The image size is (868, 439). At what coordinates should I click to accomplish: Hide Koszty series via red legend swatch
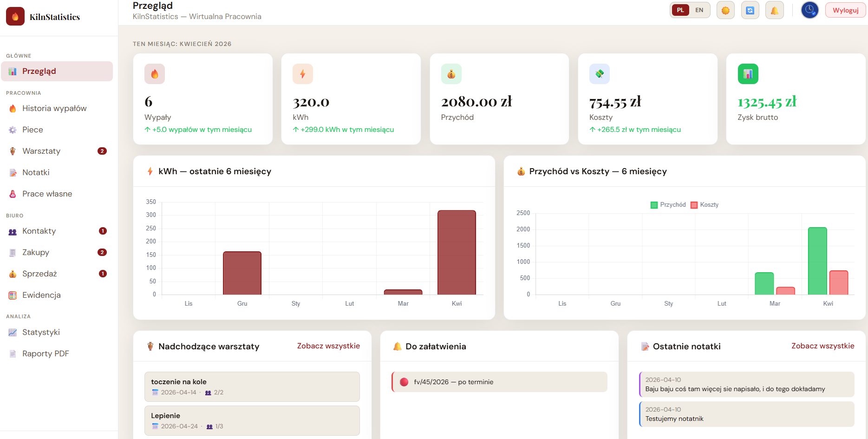point(694,205)
